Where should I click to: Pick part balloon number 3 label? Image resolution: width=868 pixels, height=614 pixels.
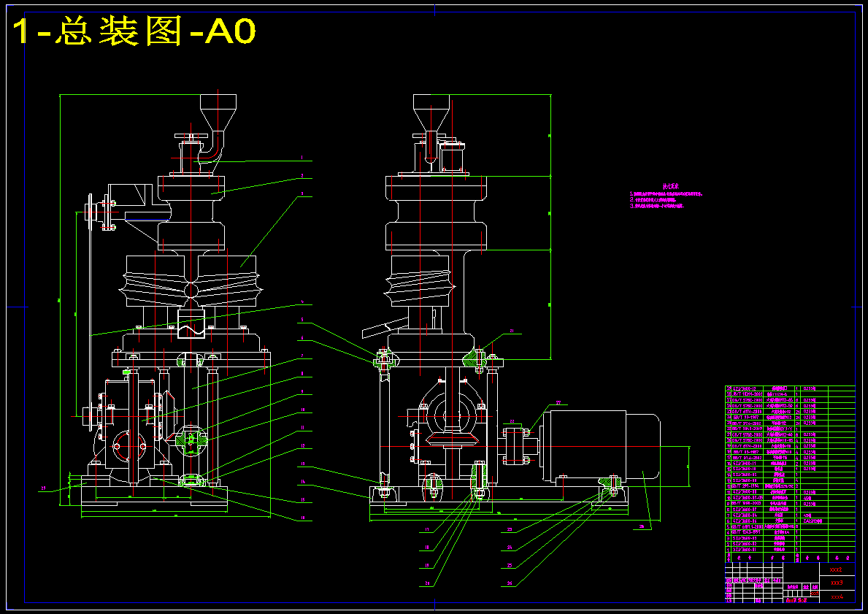302,193
